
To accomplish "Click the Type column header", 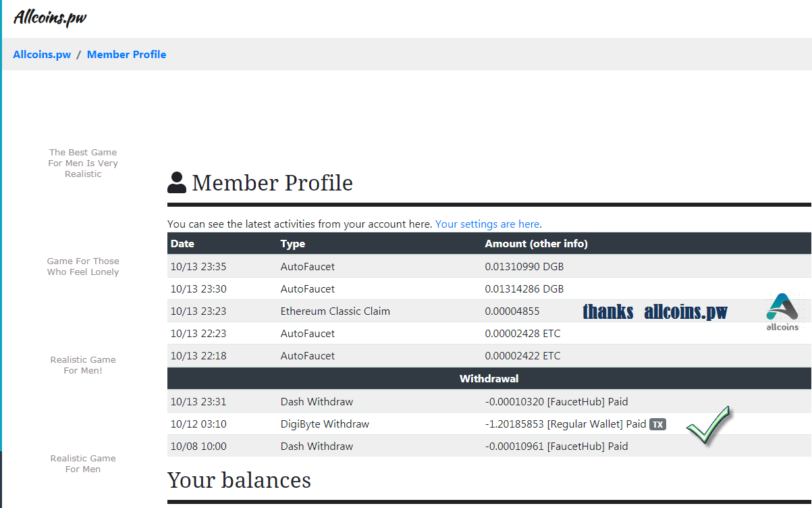I will 293,244.
